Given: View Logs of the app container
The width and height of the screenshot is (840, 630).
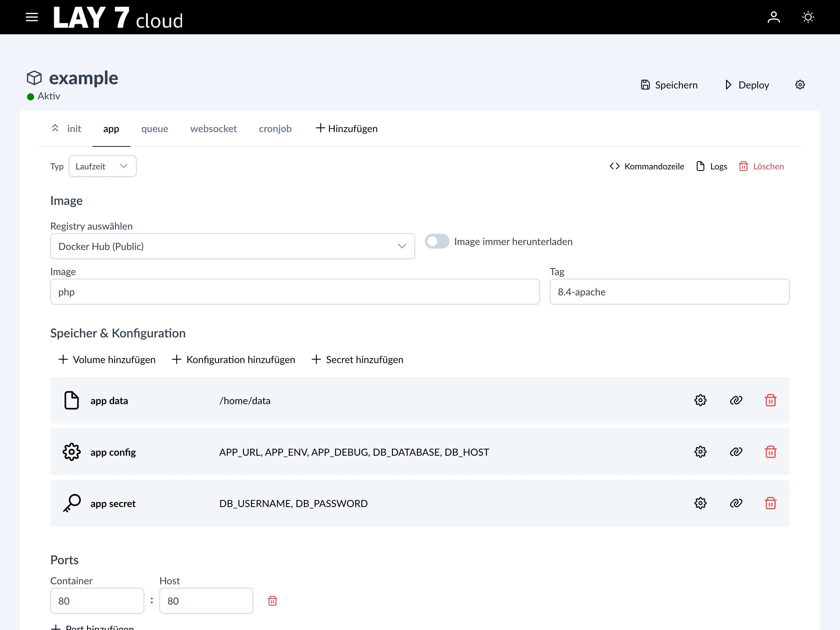Looking at the screenshot, I should click(711, 166).
